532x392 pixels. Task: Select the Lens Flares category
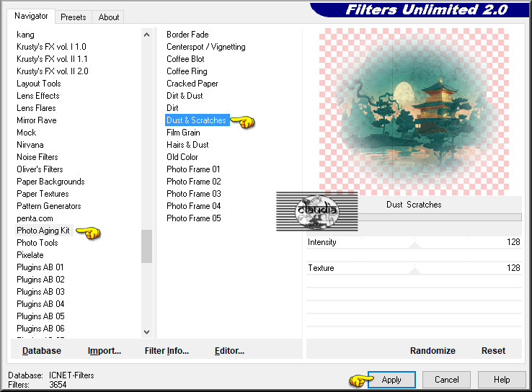36,108
